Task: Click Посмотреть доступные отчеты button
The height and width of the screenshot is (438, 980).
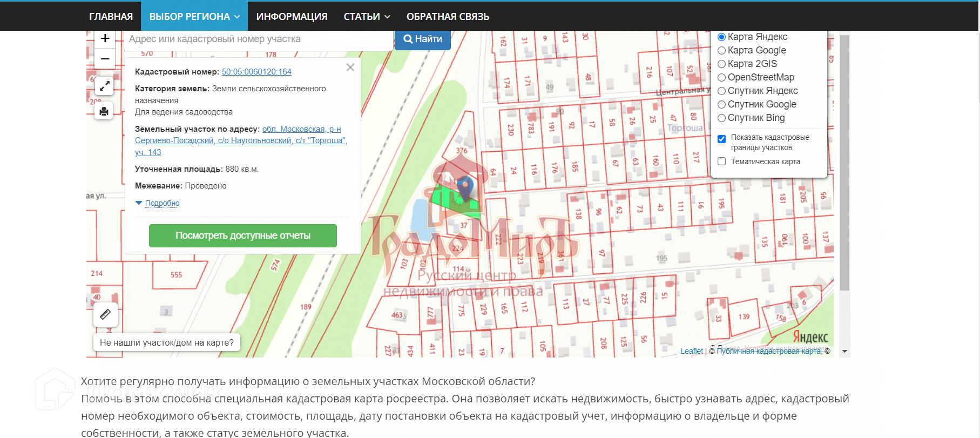Action: tap(243, 235)
